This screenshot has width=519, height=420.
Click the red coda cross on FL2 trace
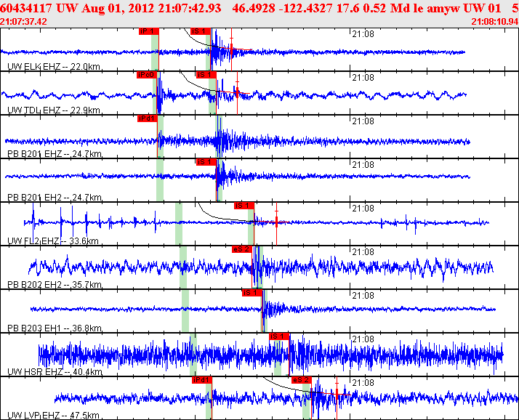click(276, 222)
